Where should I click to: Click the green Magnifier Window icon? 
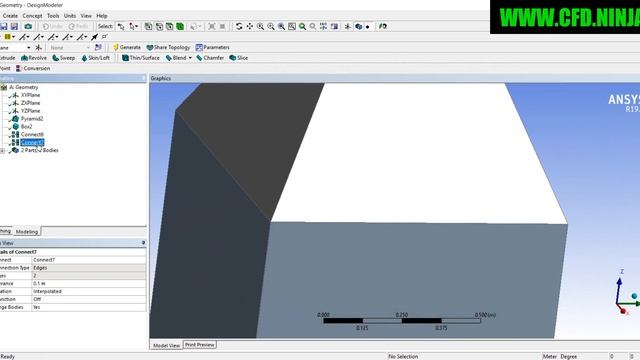coord(302,26)
